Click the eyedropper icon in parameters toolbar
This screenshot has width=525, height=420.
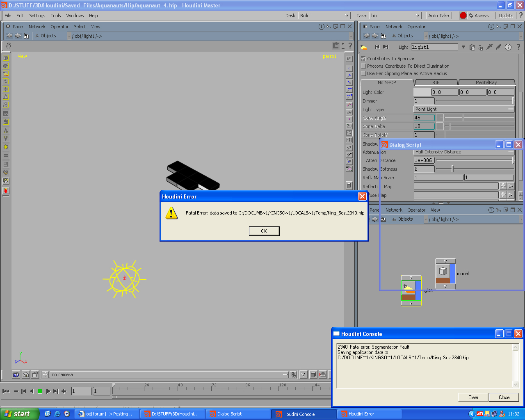tap(489, 47)
